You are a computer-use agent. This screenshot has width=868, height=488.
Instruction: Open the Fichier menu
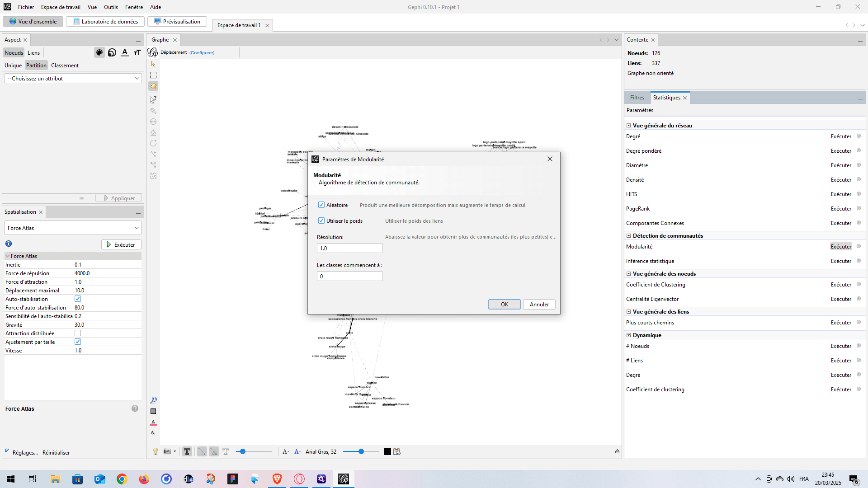(x=26, y=7)
